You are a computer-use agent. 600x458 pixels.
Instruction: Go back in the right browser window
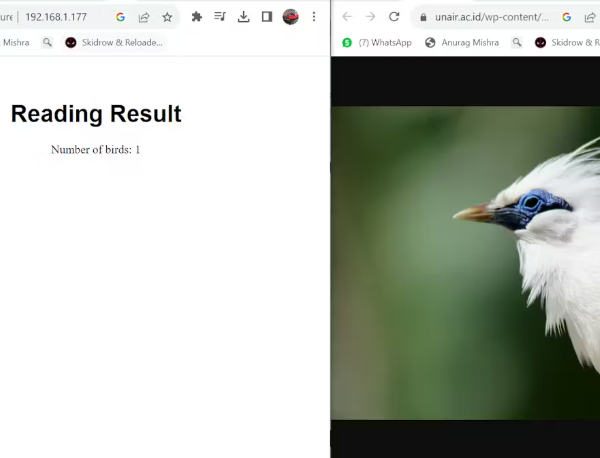[x=347, y=16]
